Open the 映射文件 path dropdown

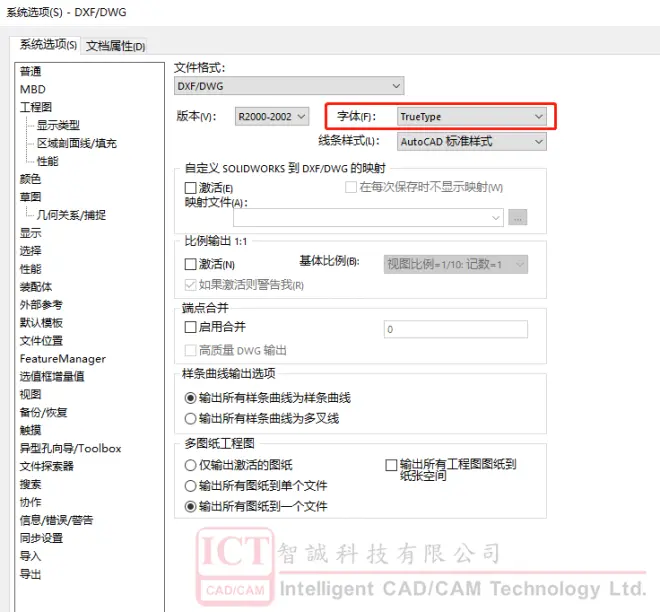coord(368,218)
